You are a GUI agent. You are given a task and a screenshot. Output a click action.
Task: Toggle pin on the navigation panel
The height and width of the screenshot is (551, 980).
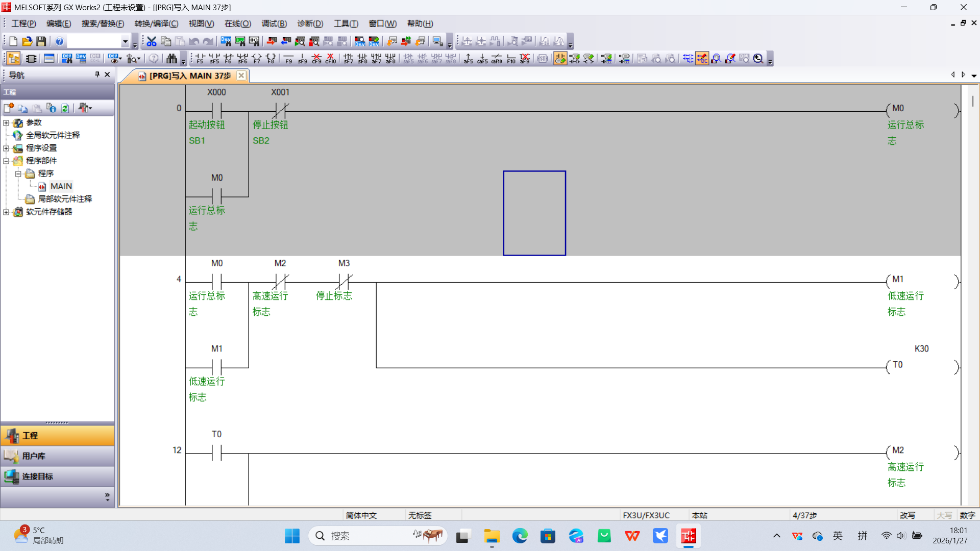point(97,74)
